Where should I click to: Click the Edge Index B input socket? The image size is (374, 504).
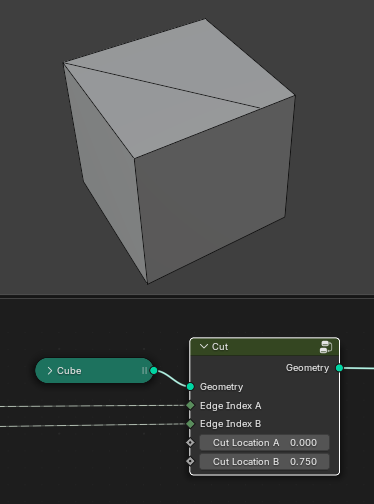click(x=190, y=424)
